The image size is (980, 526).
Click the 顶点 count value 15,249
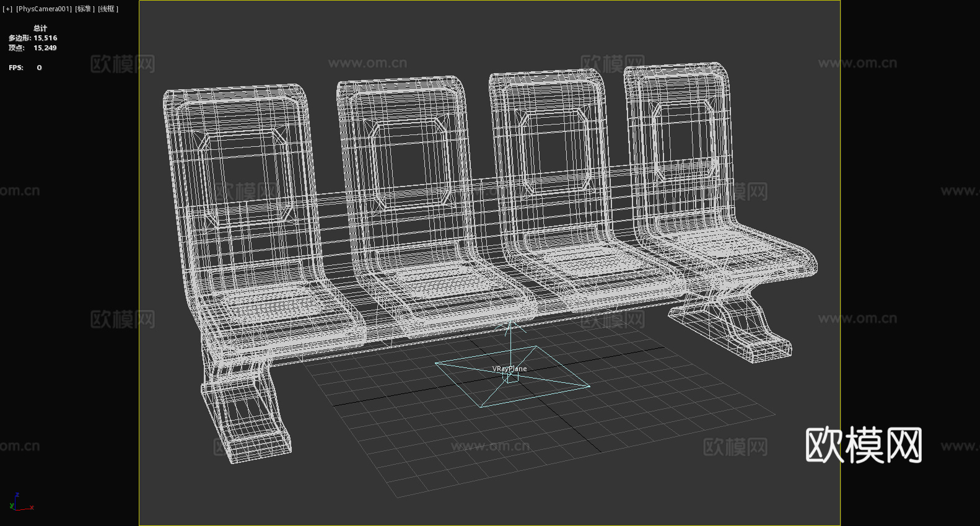(x=45, y=48)
